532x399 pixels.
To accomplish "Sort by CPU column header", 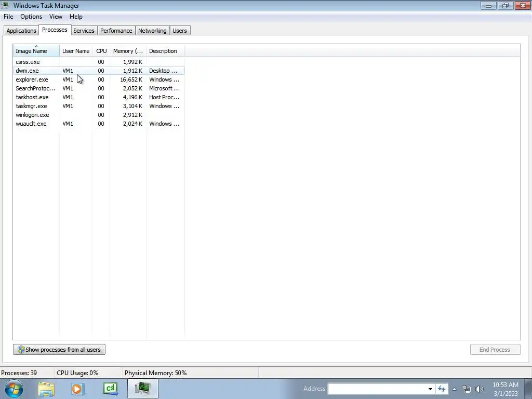I will pyautogui.click(x=101, y=51).
